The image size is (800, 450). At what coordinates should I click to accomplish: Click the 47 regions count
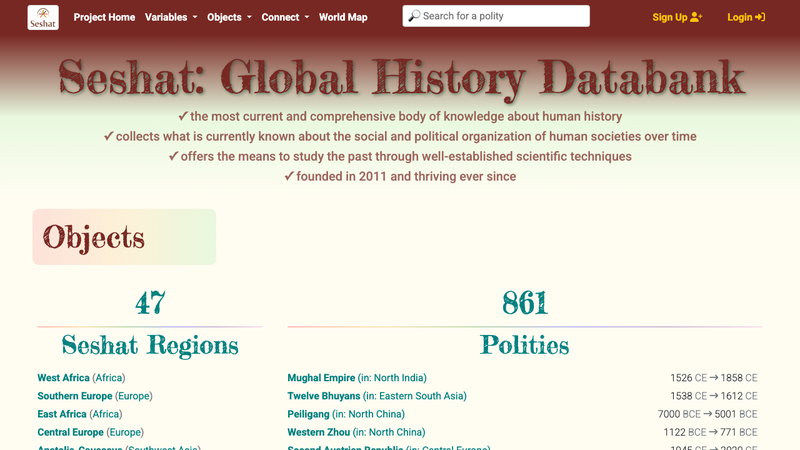pos(150,303)
